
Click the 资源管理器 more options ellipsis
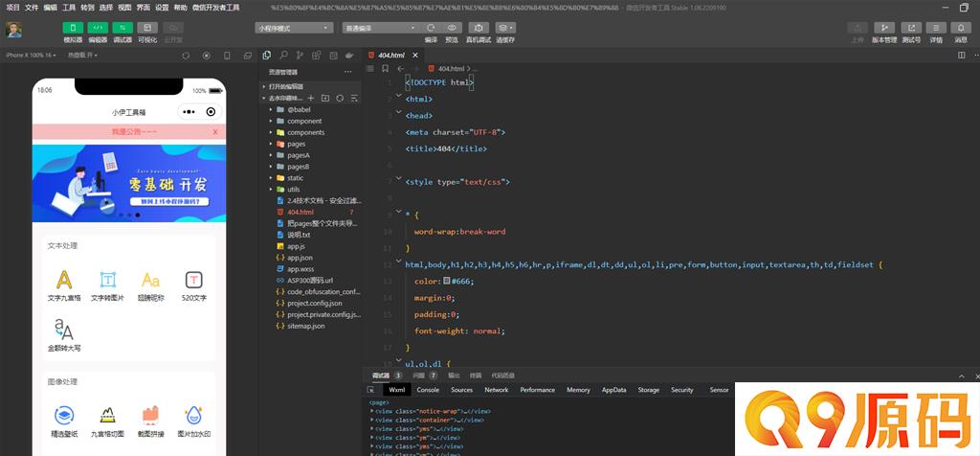[348, 72]
